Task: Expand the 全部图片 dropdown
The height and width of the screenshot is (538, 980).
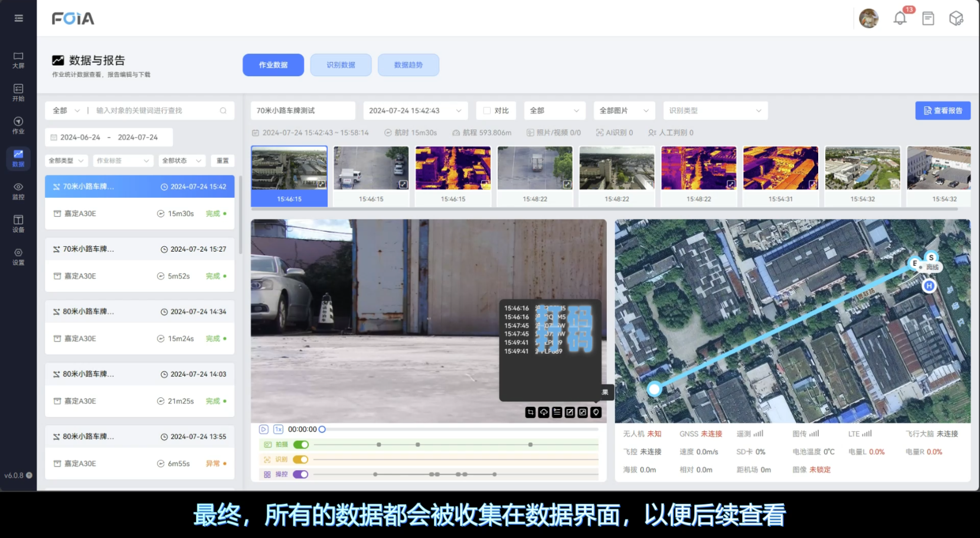Action: coord(623,110)
